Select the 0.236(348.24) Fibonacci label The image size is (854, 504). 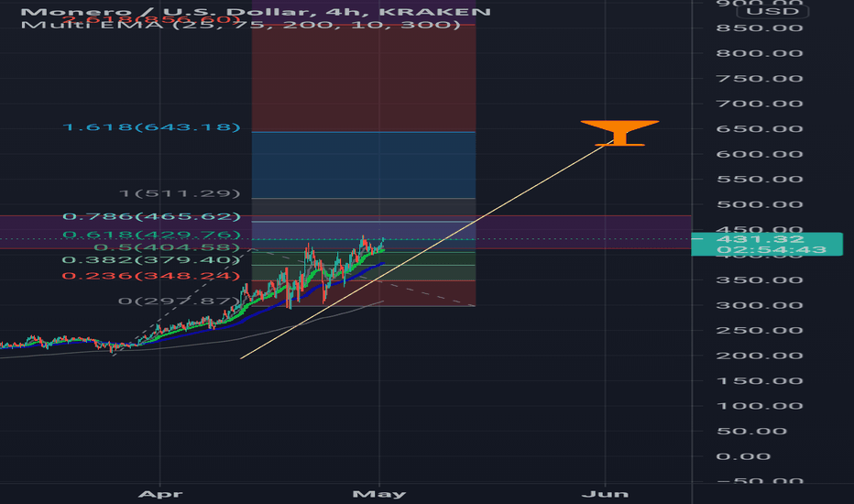pos(151,276)
